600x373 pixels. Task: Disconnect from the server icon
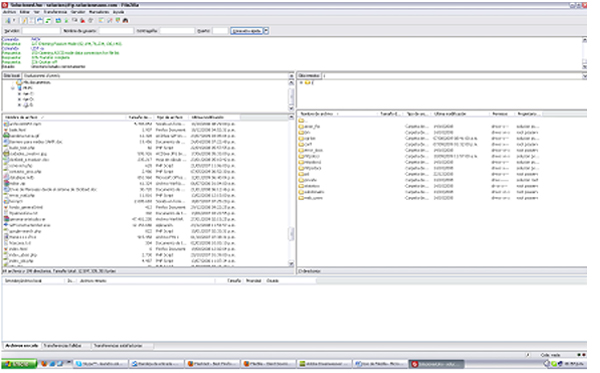click(82, 20)
